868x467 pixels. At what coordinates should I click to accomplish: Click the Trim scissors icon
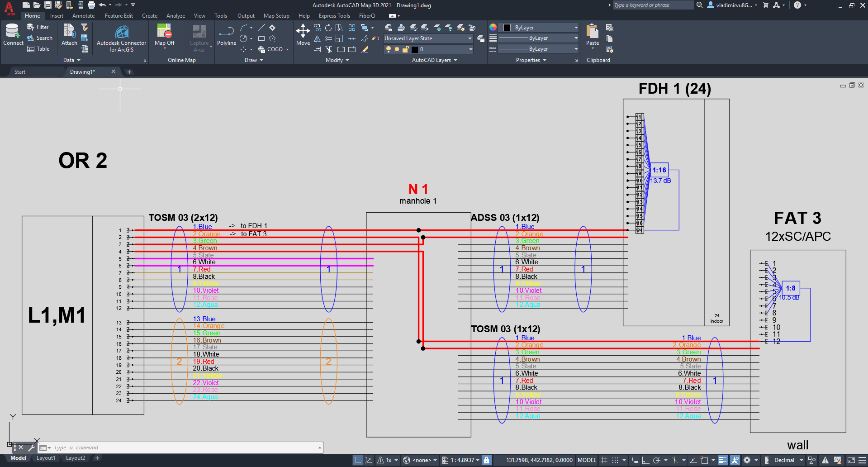click(x=328, y=49)
